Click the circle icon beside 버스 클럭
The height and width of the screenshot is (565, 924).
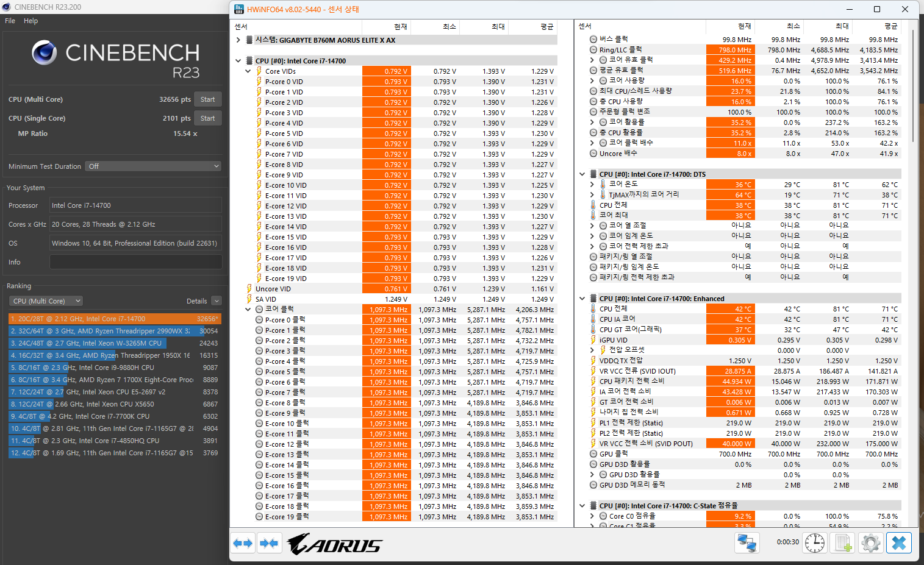point(593,39)
